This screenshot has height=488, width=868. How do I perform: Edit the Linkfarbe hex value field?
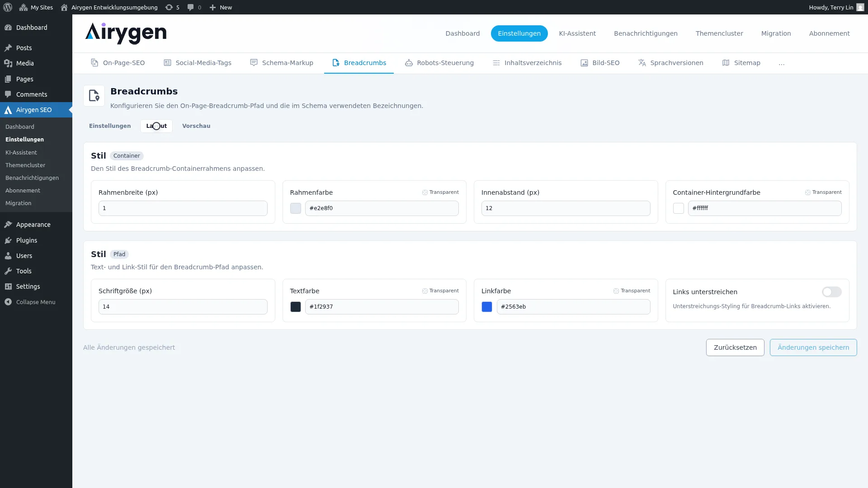tap(574, 307)
